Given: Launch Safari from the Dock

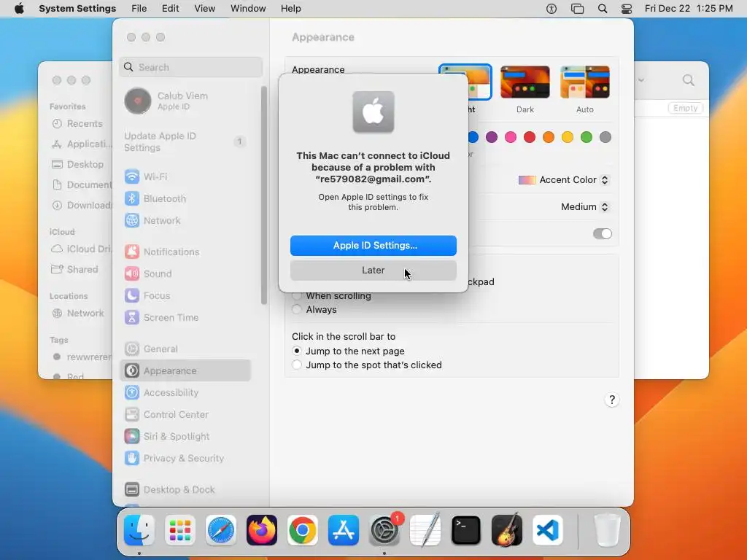Looking at the screenshot, I should pos(221,530).
